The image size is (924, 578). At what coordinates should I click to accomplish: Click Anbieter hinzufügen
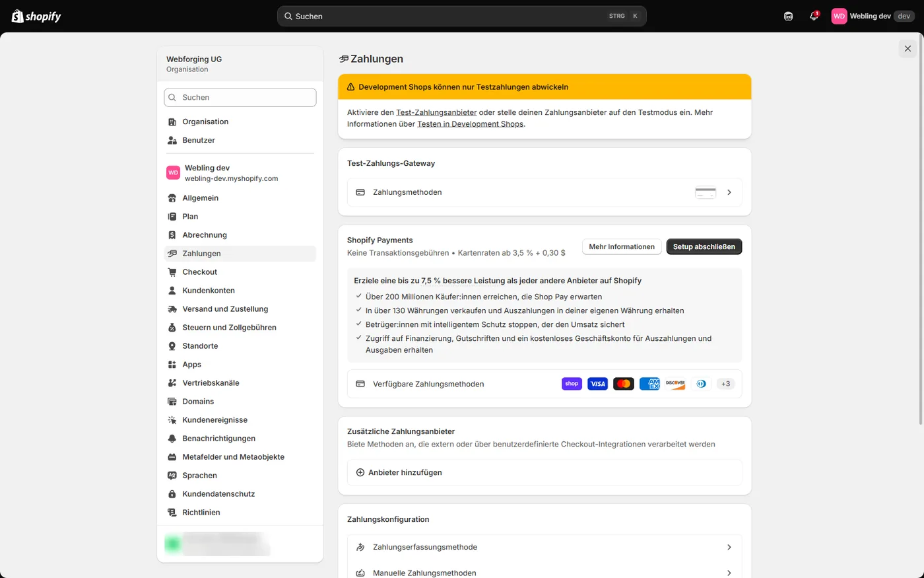coord(544,472)
